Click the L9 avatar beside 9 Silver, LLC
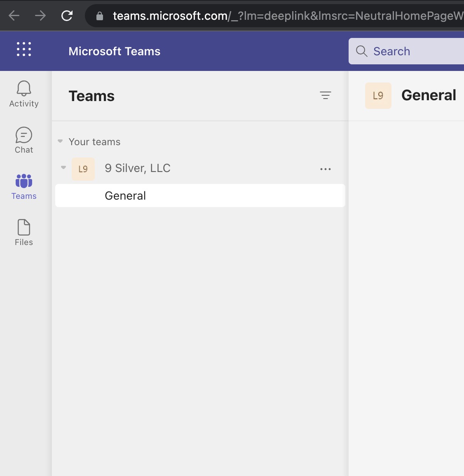 point(83,169)
